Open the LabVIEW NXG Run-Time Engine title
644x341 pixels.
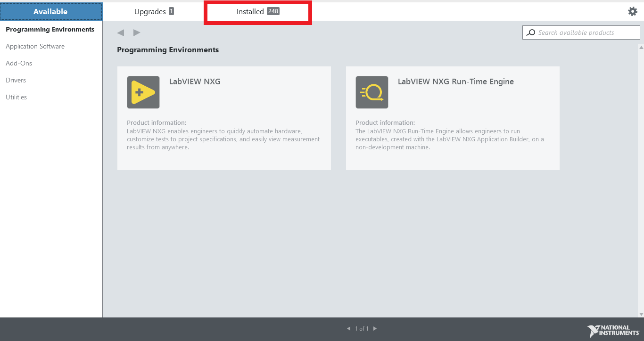coord(456,81)
